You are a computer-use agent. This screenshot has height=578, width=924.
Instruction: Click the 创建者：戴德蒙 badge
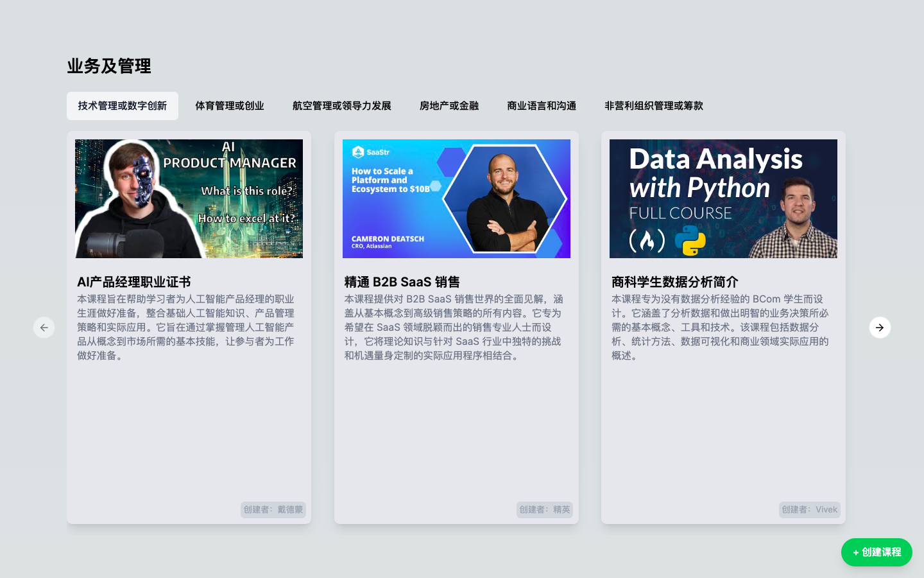[273, 510]
